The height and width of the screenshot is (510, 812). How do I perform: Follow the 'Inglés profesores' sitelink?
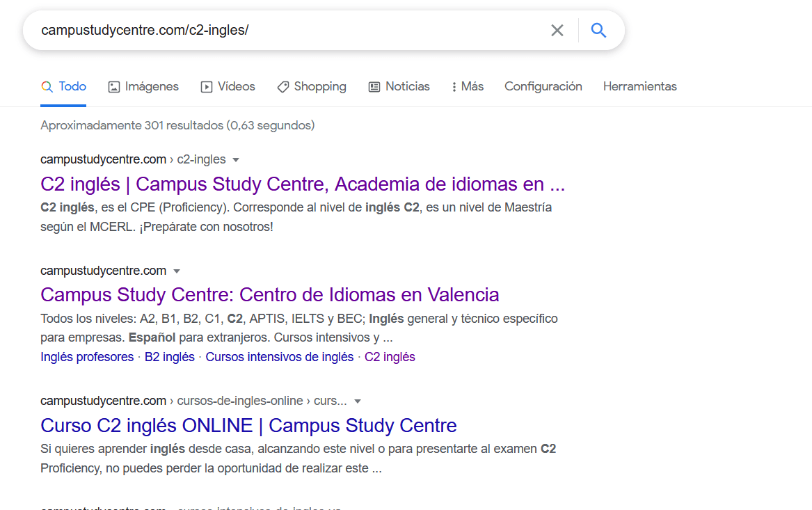[x=87, y=357]
